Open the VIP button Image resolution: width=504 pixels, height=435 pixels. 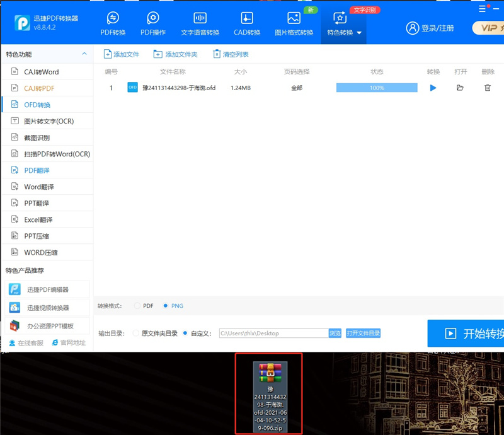pyautogui.click(x=488, y=28)
